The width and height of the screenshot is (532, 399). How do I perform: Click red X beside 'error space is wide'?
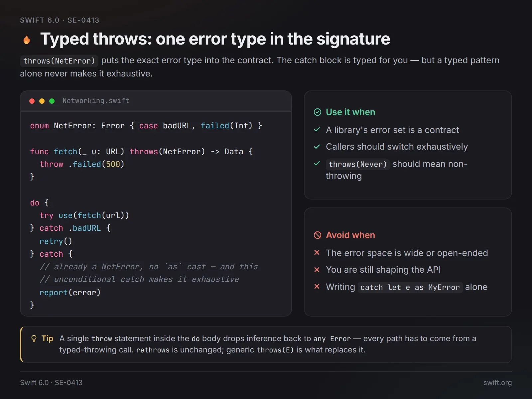click(317, 253)
